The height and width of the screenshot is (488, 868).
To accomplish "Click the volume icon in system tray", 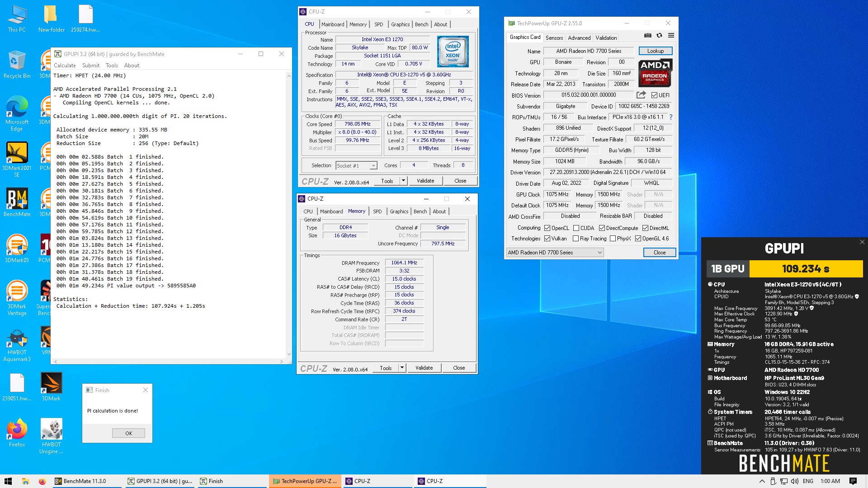I will coord(795,481).
